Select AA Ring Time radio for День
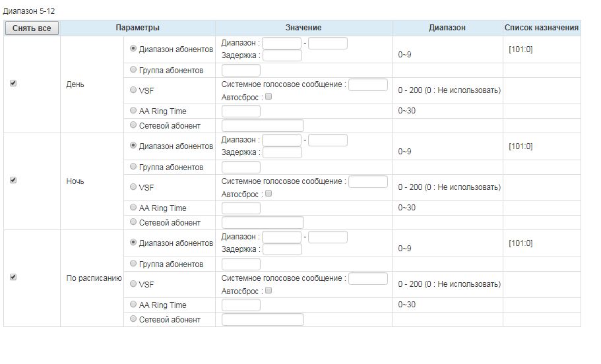601x364 pixels. pos(134,111)
